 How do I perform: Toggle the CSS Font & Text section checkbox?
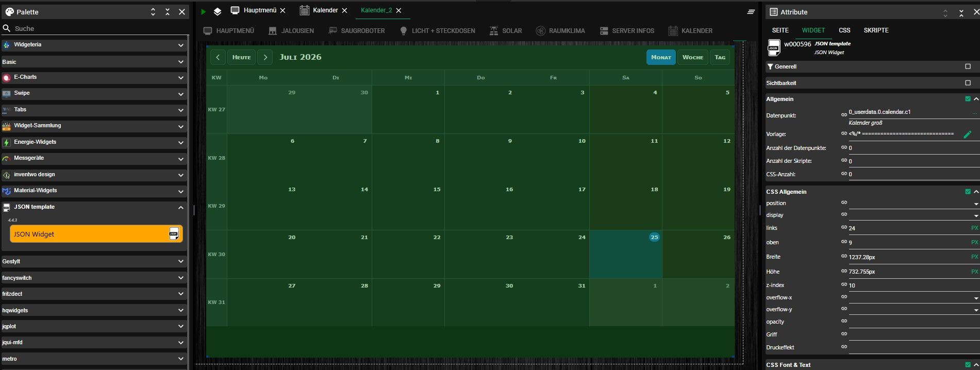point(968,365)
